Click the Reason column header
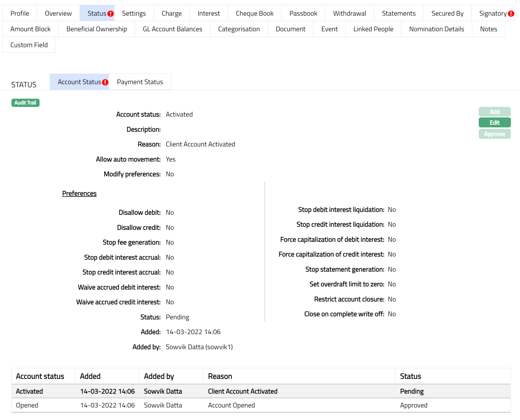 coord(220,376)
